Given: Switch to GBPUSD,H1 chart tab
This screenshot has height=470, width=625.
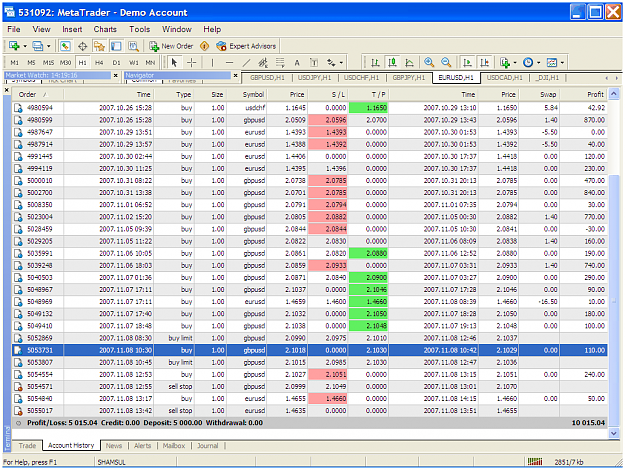Looking at the screenshot, I should [267, 78].
